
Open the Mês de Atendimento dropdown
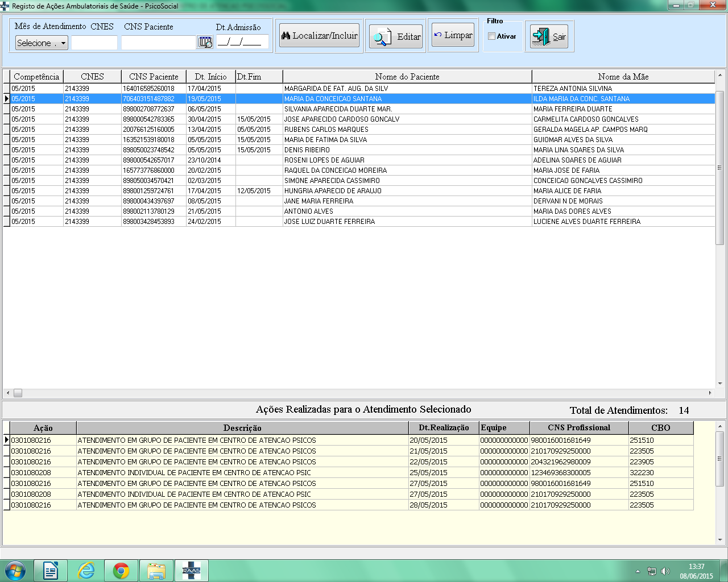pos(42,43)
